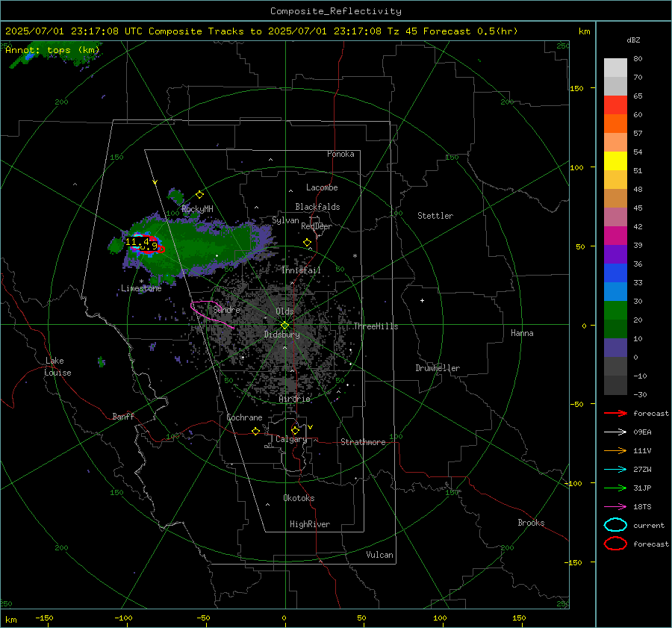
Task: Click the white 09EA track arrow
Action: tap(615, 432)
